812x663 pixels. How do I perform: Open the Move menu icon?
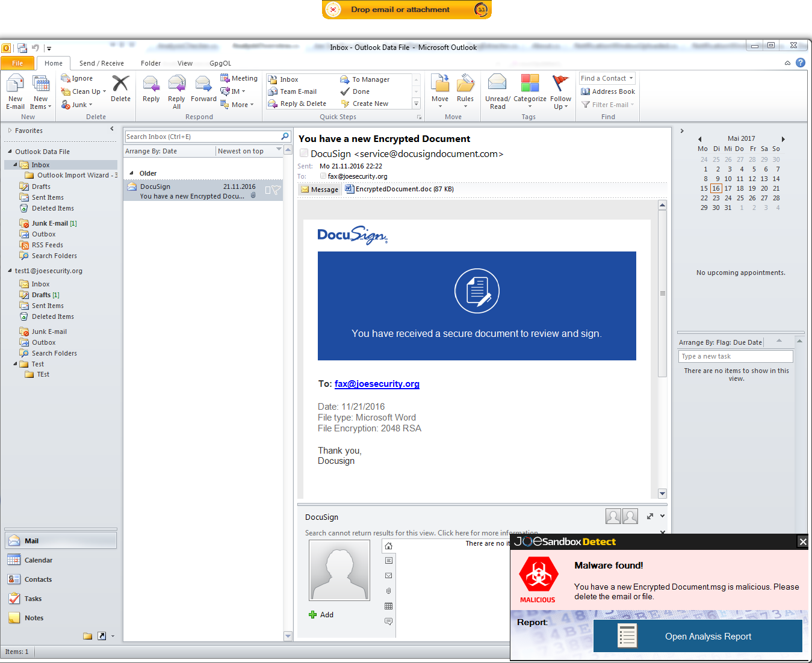(440, 91)
